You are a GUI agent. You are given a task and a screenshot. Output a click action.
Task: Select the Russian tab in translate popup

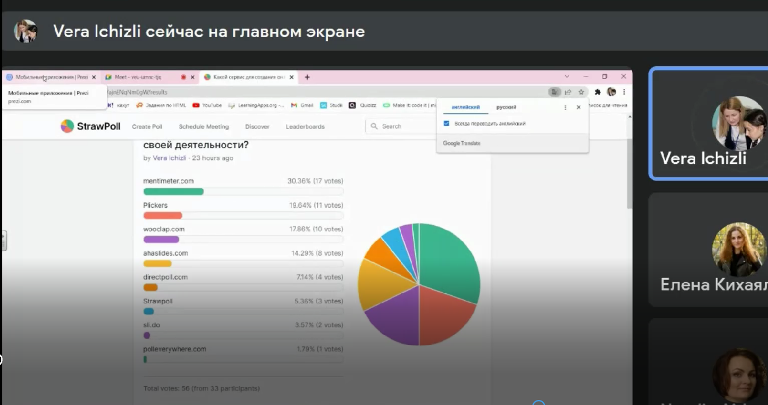pos(506,107)
